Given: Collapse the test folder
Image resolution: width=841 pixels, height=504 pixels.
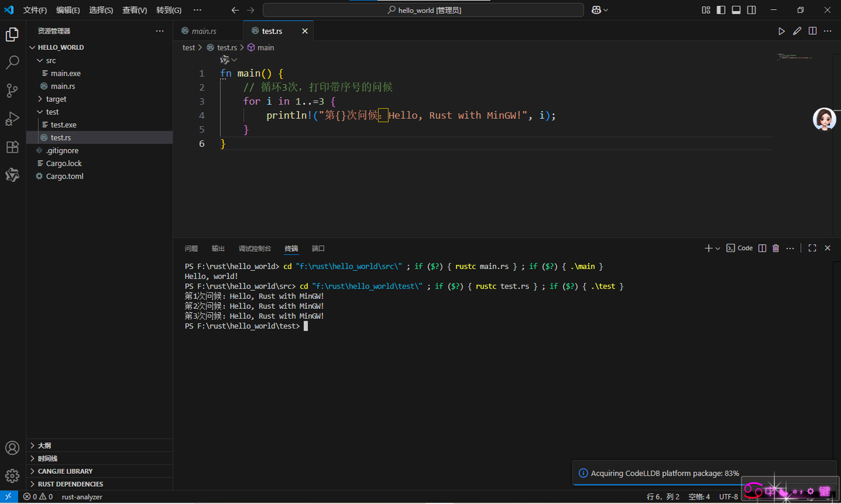Looking at the screenshot, I should tap(99, 112).
